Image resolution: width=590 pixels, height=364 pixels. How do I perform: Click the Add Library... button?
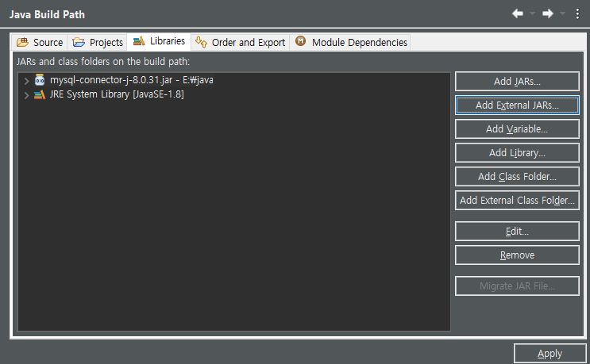(517, 153)
